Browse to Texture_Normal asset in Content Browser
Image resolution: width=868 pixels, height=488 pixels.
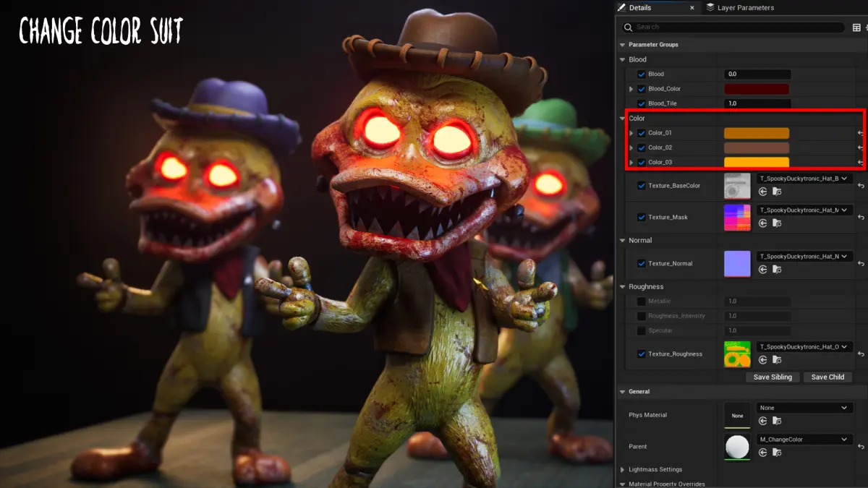(777, 270)
